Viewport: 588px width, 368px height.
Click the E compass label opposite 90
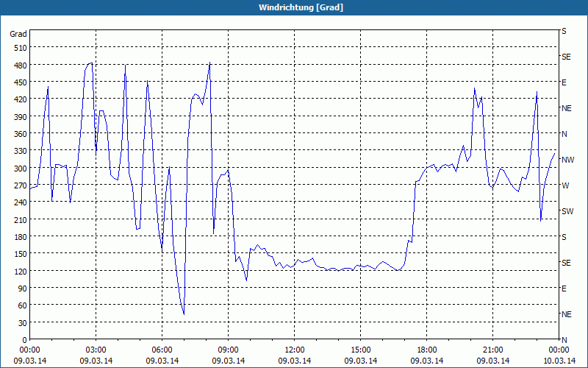click(x=564, y=289)
